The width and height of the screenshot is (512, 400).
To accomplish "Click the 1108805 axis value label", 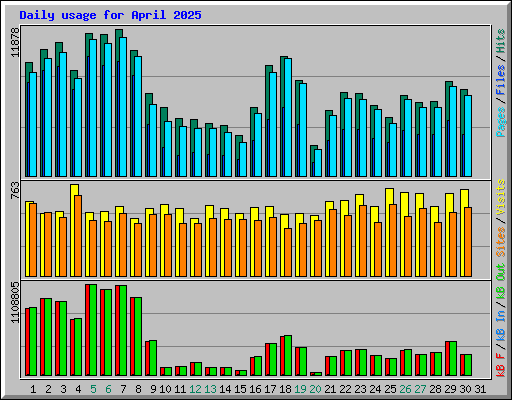I will coord(16,303).
